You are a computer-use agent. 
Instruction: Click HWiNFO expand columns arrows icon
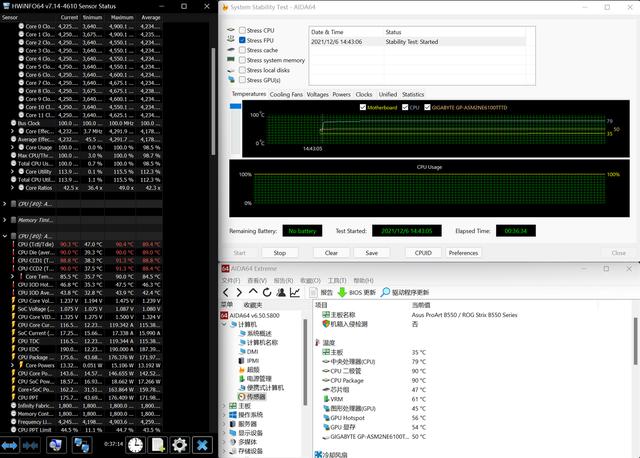tap(9, 445)
